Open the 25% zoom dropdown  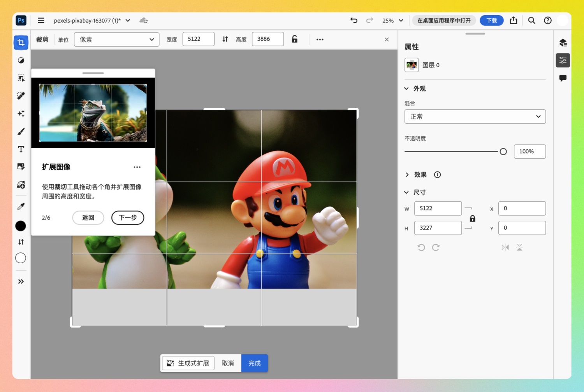[x=393, y=20]
